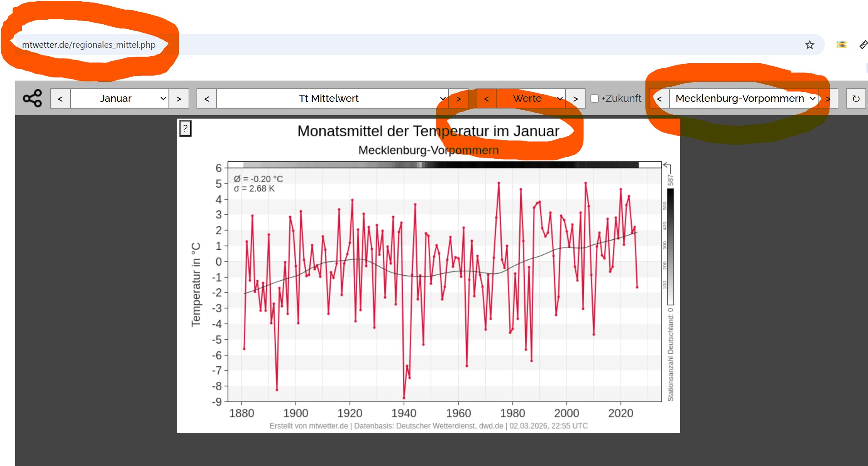Open the question mark help box
Image resolution: width=868 pixels, height=466 pixels.
tap(185, 129)
